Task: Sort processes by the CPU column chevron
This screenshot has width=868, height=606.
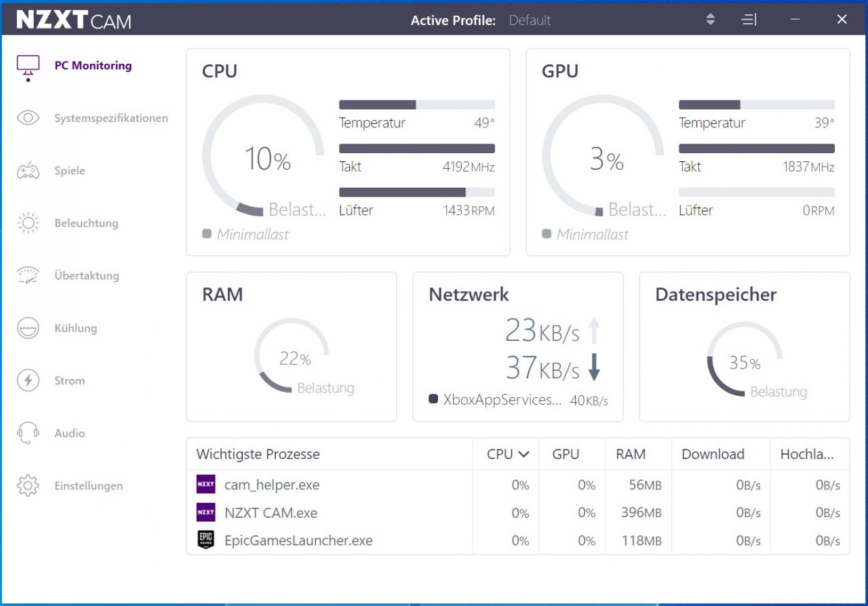Action: pos(524,454)
